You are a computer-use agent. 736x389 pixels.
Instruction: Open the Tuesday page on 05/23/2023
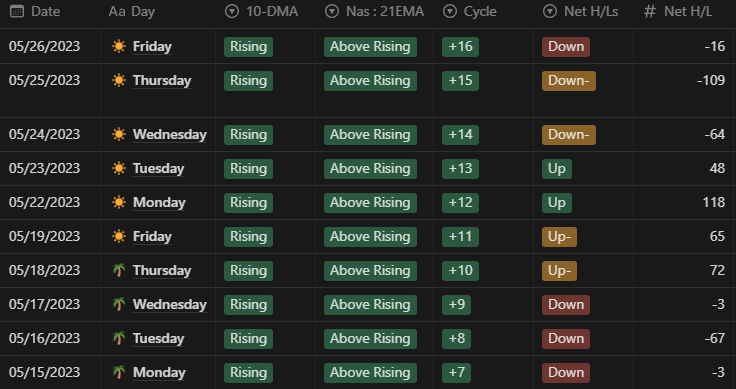point(159,168)
